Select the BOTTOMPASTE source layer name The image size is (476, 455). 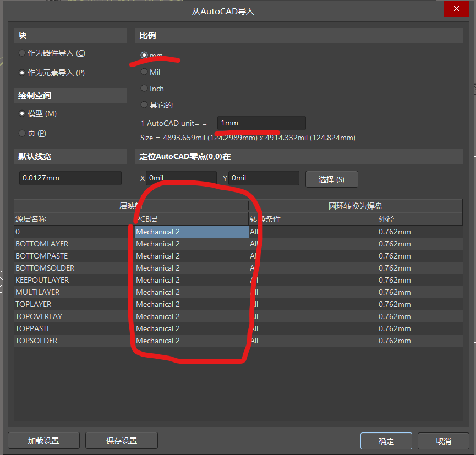[42, 256]
